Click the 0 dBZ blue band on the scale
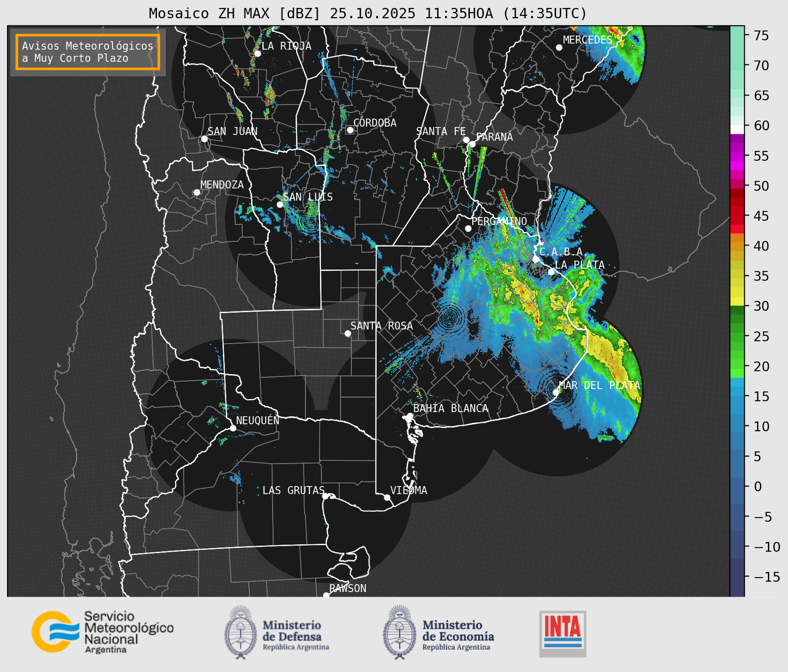 click(737, 486)
